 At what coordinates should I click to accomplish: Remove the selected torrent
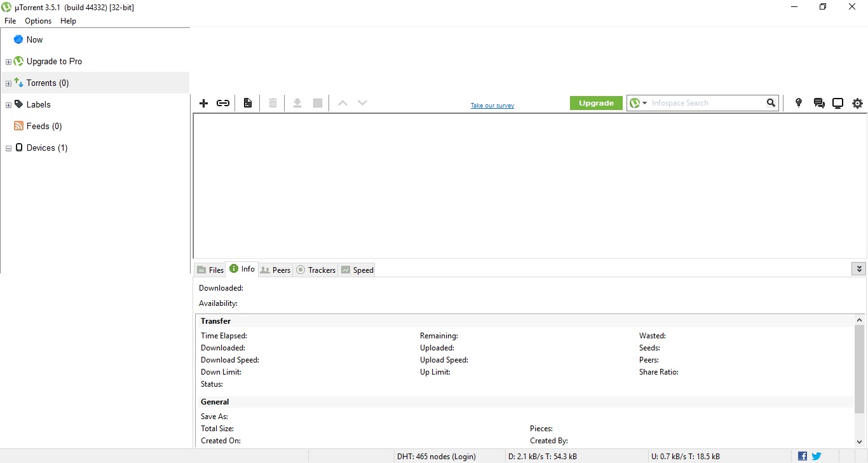tap(272, 102)
